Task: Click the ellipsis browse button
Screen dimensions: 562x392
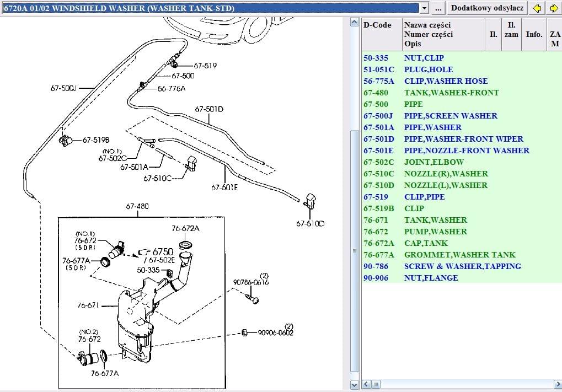Action: pyautogui.click(x=438, y=8)
